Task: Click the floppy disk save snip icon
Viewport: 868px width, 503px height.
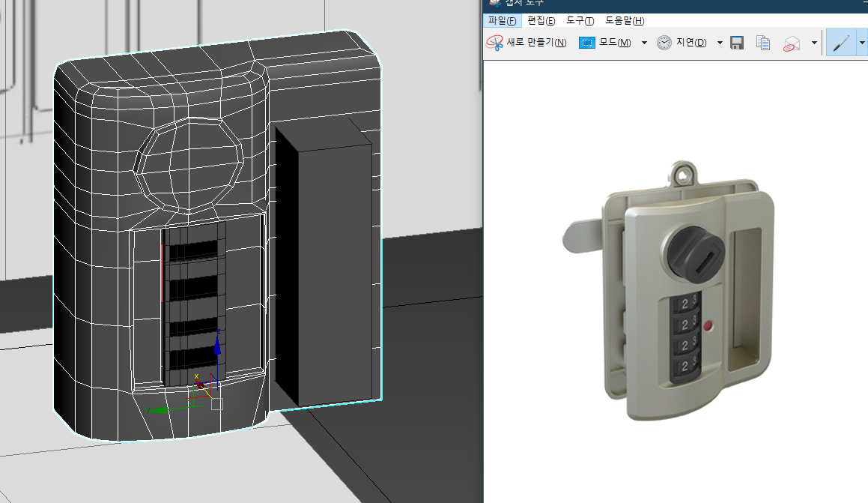Action: [737, 43]
